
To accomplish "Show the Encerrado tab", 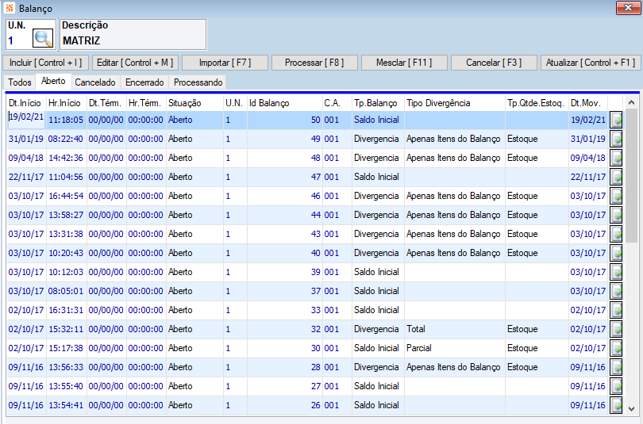I will click(145, 82).
